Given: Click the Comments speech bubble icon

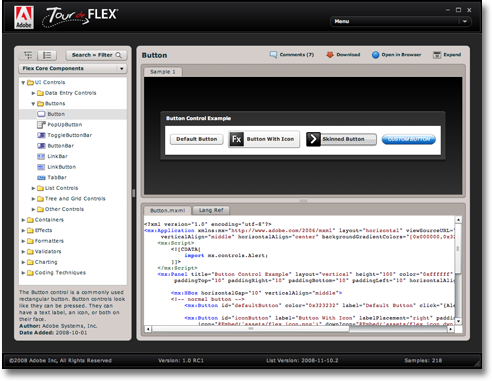Looking at the screenshot, I should point(273,55).
